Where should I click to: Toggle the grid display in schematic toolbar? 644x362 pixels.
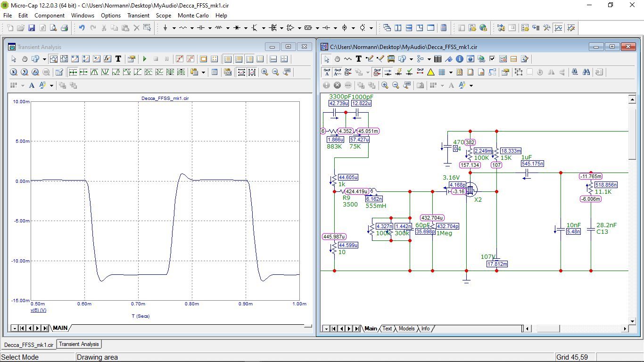click(x=442, y=72)
